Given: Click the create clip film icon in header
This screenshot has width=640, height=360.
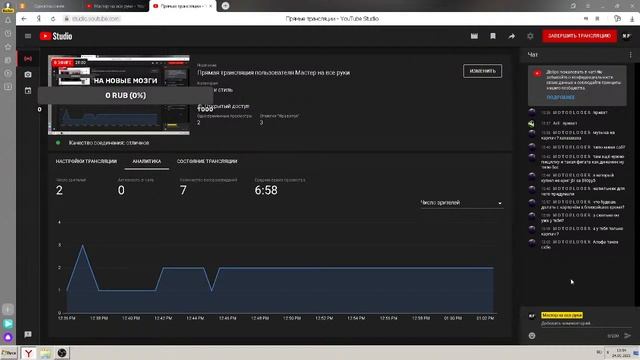Looking at the screenshot, I should point(474,36).
